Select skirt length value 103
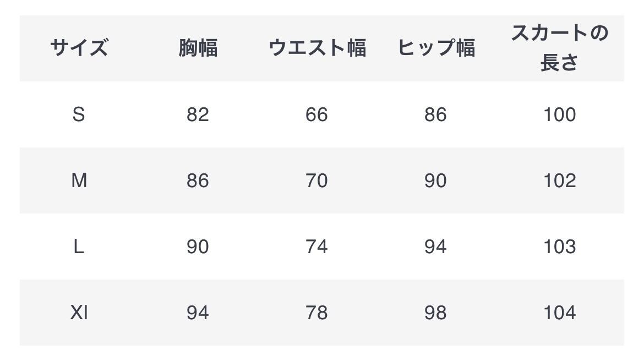This screenshot has width=644, height=350. (x=559, y=247)
